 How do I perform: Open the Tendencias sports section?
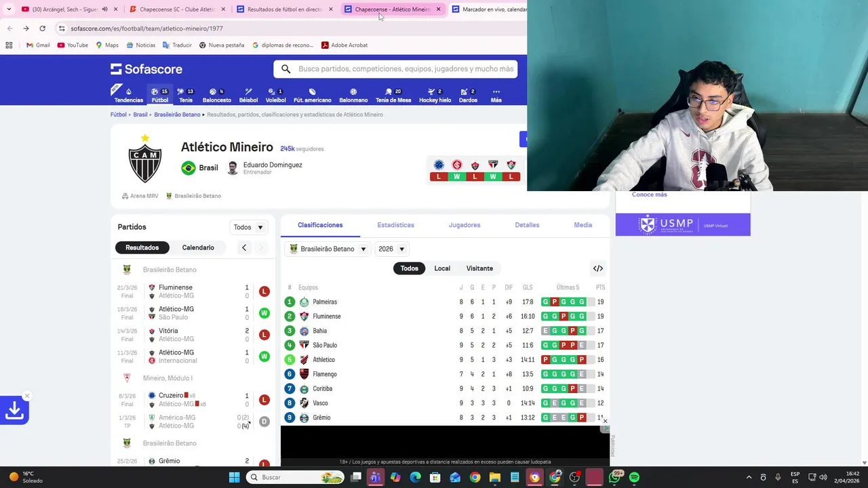point(128,95)
